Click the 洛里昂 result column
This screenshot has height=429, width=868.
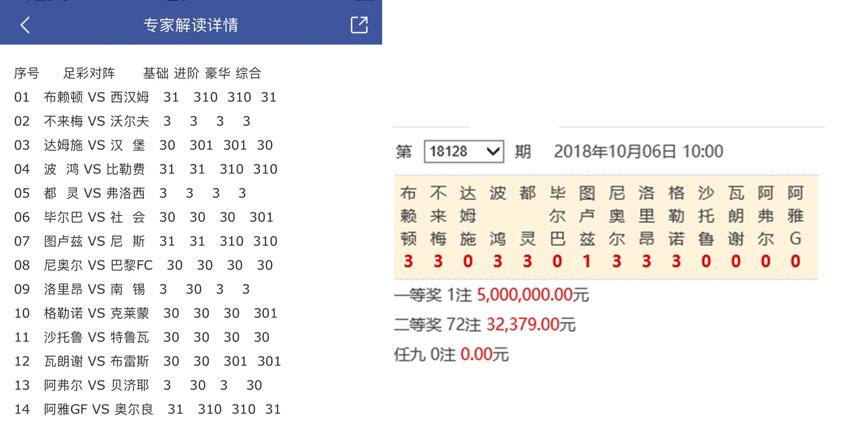click(646, 227)
